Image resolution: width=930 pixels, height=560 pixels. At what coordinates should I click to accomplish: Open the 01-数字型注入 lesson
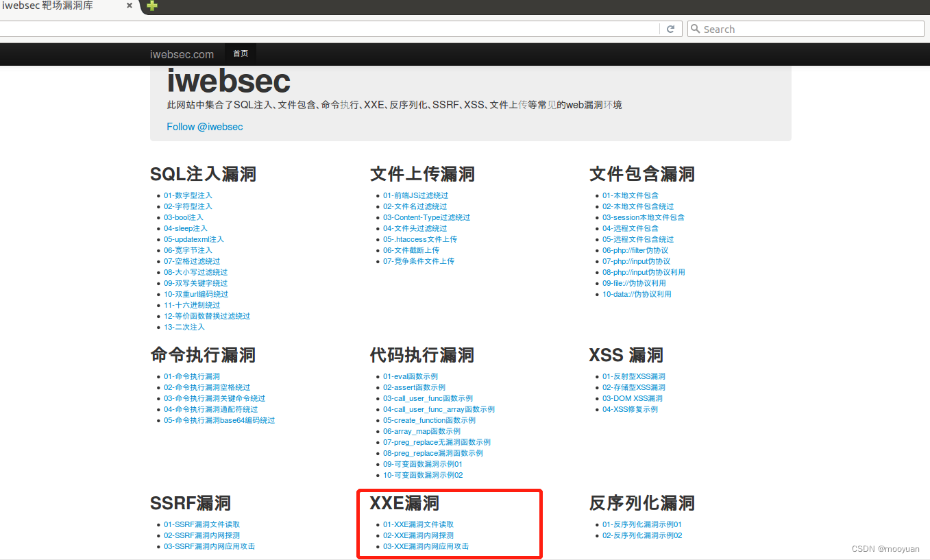click(188, 195)
